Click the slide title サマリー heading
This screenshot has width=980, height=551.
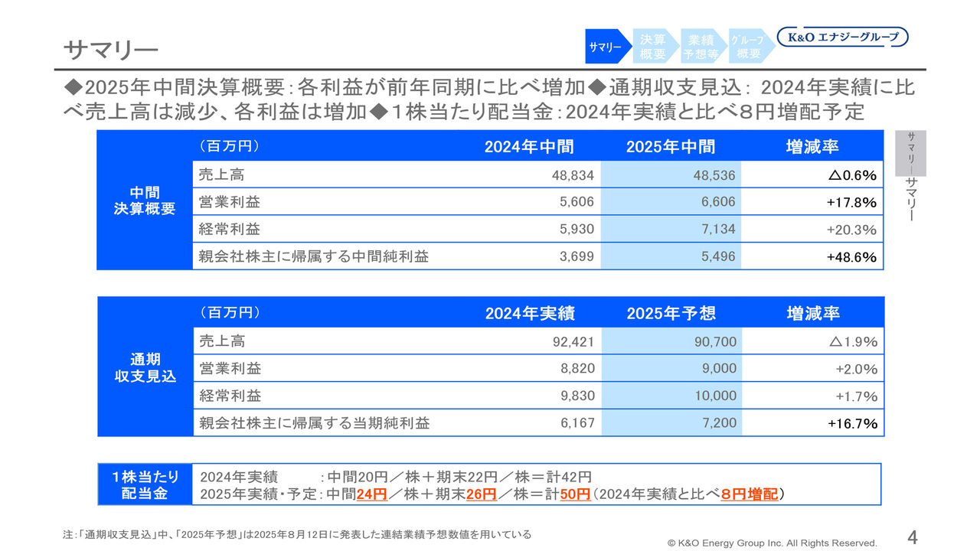[x=110, y=50]
